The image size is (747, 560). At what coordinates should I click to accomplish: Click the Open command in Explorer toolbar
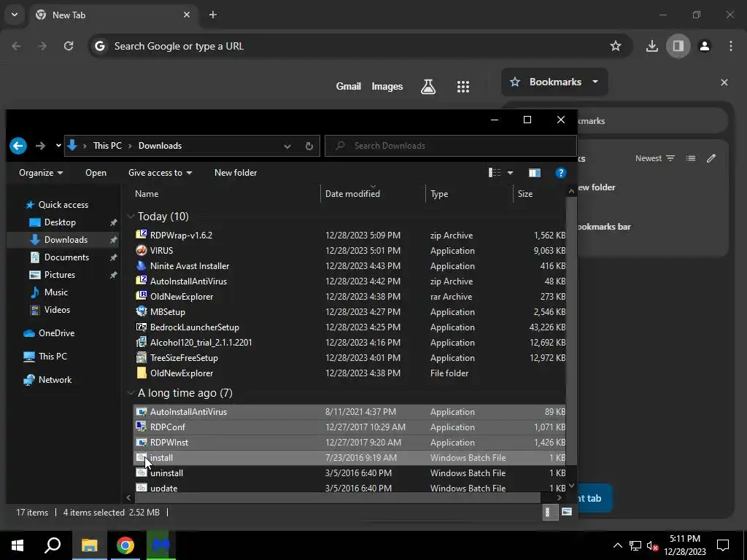[x=96, y=173]
